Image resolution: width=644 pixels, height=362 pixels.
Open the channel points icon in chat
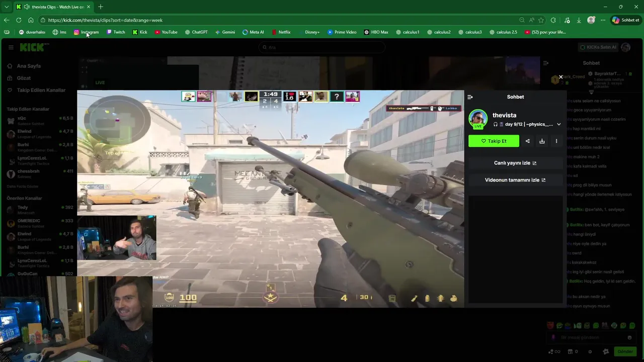click(x=554, y=351)
